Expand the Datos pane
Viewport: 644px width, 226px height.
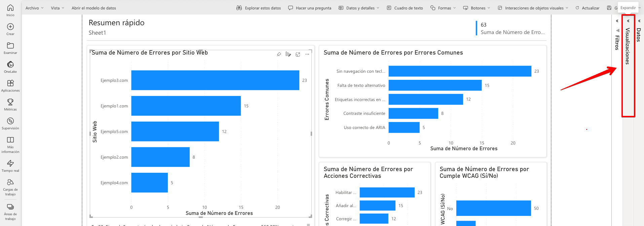coord(639,21)
